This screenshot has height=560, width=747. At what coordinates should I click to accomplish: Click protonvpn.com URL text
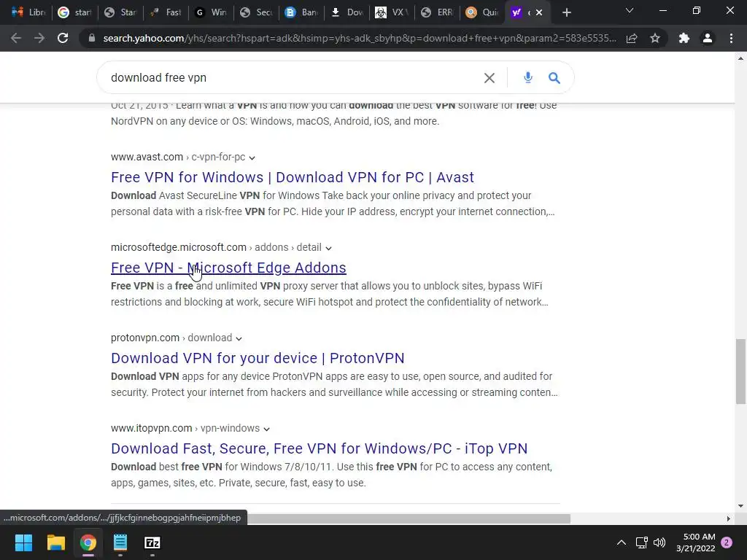pos(145,338)
